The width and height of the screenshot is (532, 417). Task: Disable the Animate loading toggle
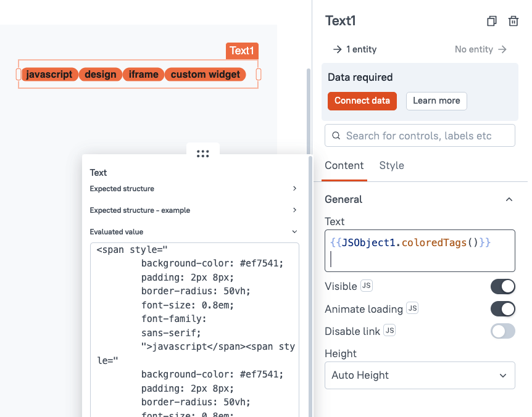[x=502, y=308]
